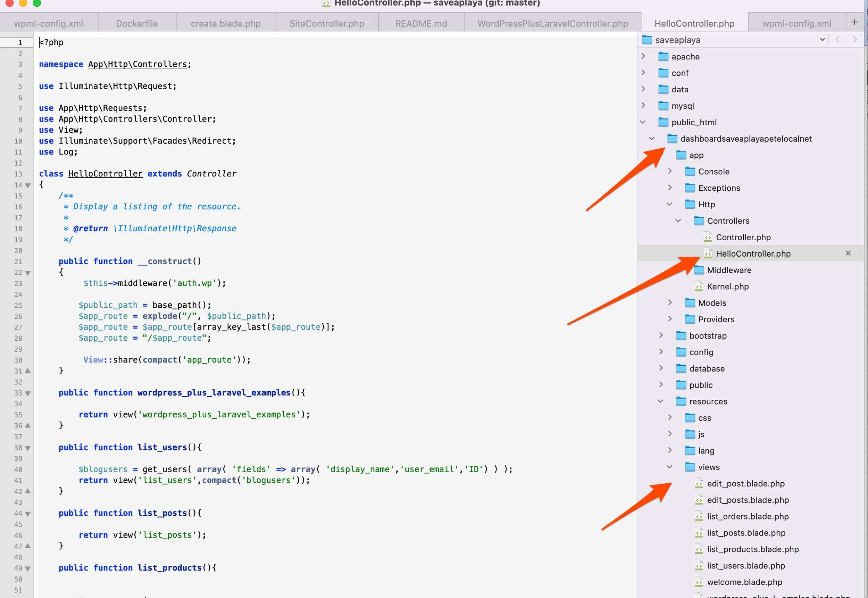Fold the class body at line 14

pyautogui.click(x=28, y=185)
